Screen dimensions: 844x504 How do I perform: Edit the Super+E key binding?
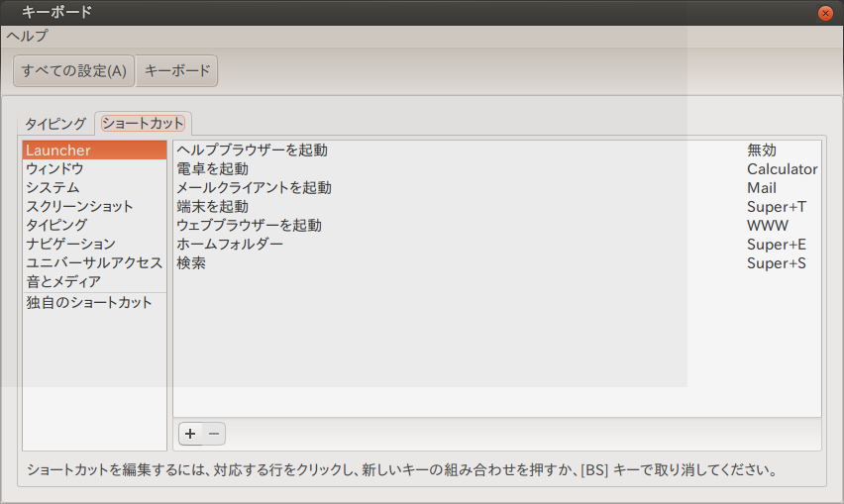(777, 245)
